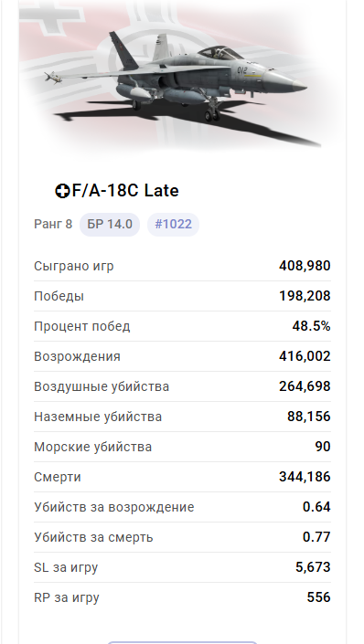The width and height of the screenshot is (364, 644).
Task: Select the Воздушные убийства row
Action: (182, 386)
